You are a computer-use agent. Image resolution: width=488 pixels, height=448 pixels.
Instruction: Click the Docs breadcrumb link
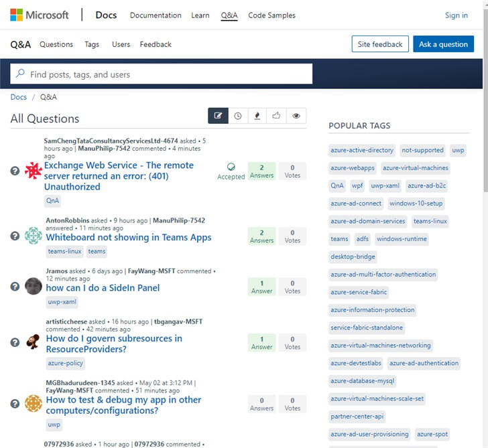coord(19,97)
